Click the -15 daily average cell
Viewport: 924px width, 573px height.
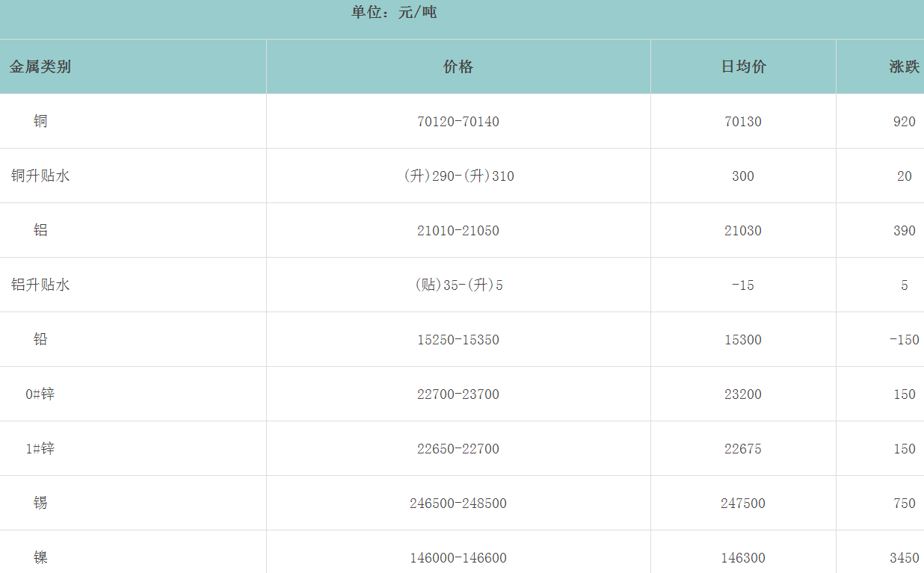point(743,285)
